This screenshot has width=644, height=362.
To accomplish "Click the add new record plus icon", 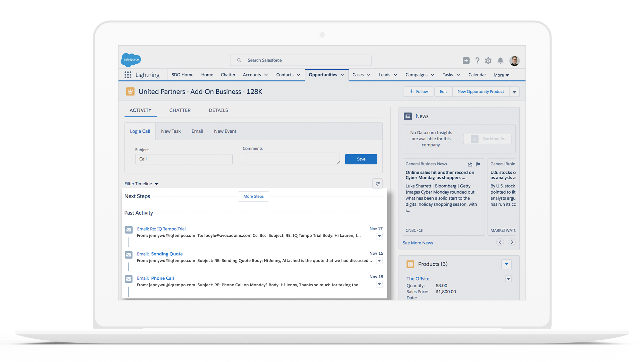I will tap(466, 61).
